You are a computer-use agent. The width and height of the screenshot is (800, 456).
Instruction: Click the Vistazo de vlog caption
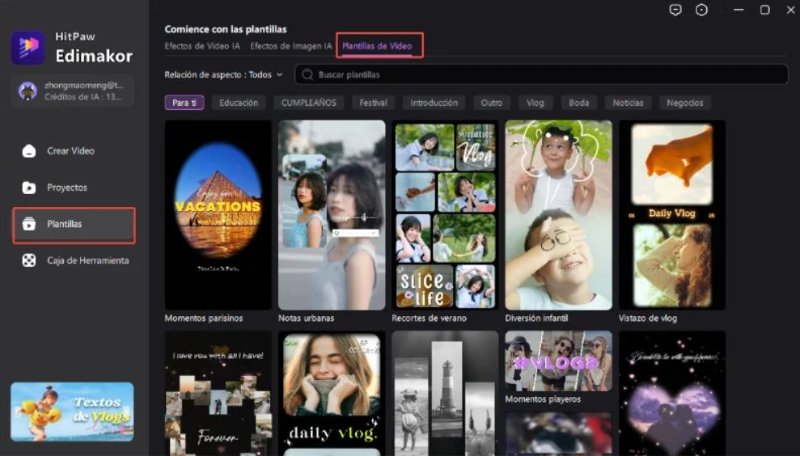pyautogui.click(x=648, y=318)
